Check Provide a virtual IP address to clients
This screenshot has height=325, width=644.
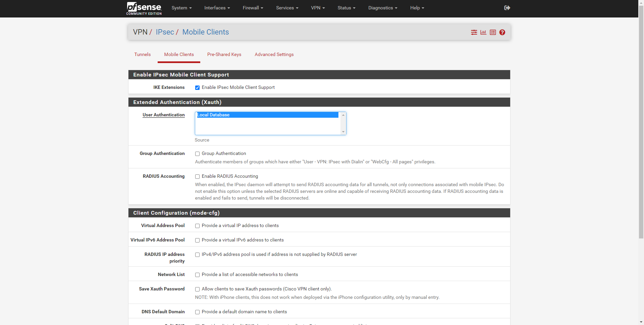pos(198,226)
